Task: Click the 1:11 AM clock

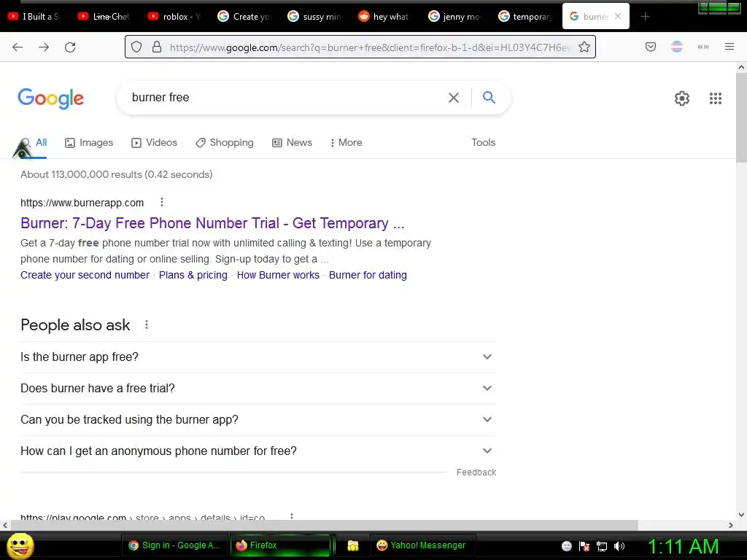Action: click(x=683, y=547)
